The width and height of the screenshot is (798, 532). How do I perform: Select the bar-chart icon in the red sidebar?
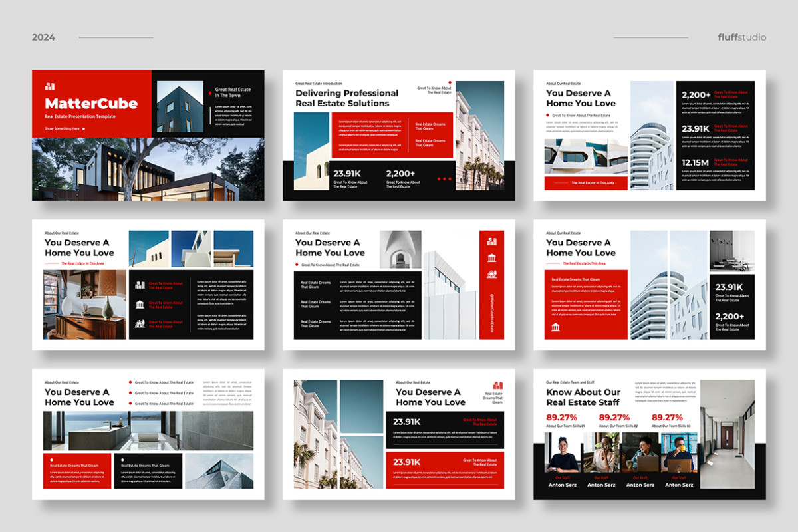(492, 242)
